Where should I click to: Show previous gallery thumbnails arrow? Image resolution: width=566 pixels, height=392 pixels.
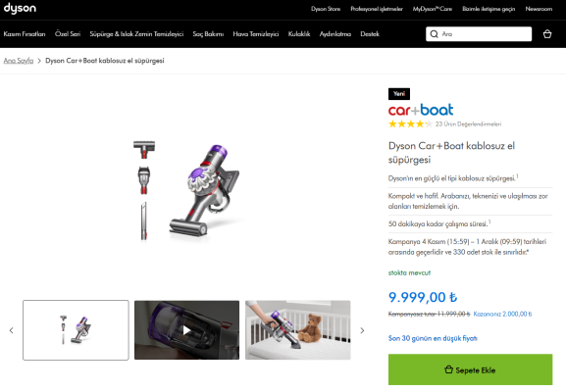pos(12,330)
